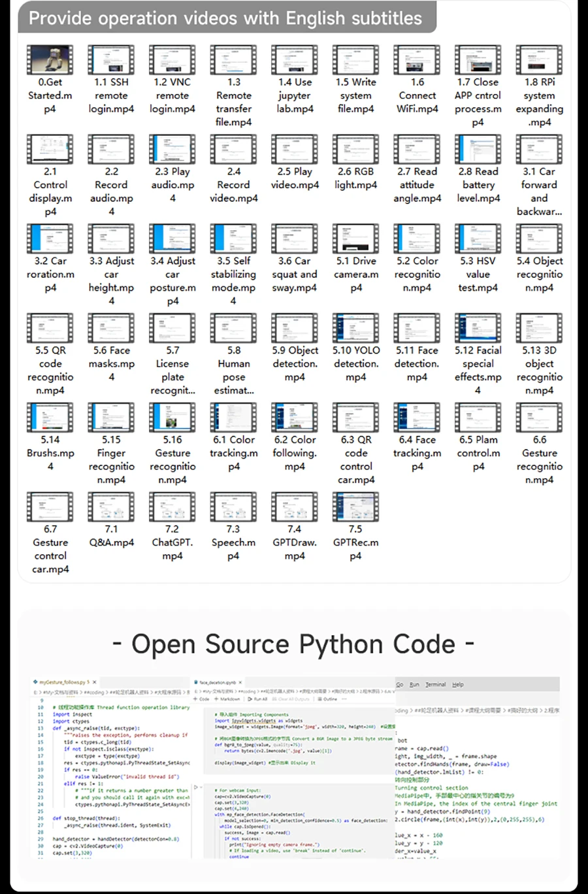Viewport: 588px width, 894px height.
Task: Open the Run menu in the editor
Action: pos(414,684)
